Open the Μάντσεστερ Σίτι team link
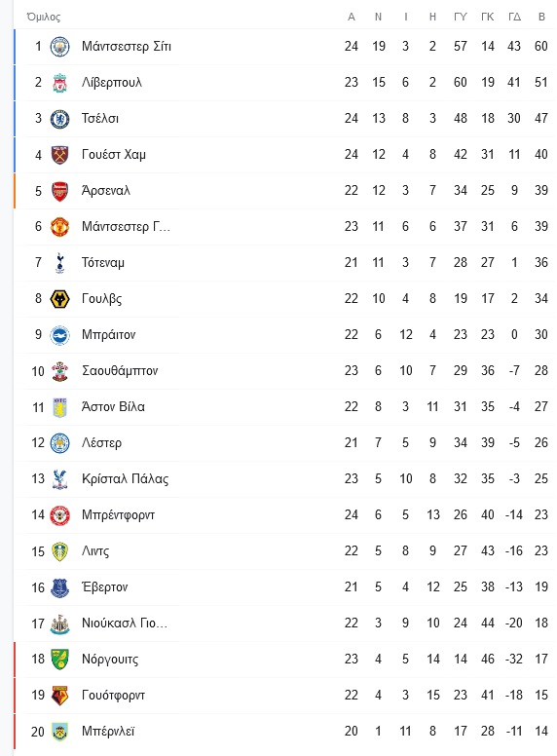Viewport: 557px width, 756px height. pyautogui.click(x=127, y=47)
